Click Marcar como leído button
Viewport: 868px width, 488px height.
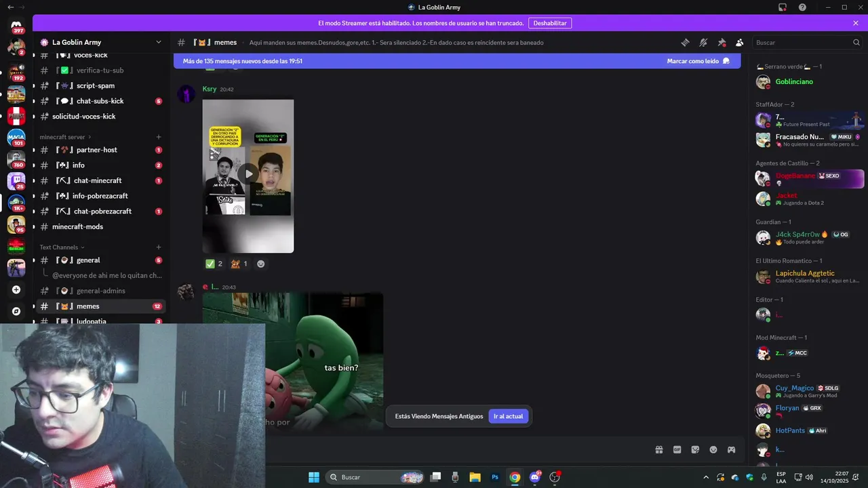tap(698, 61)
